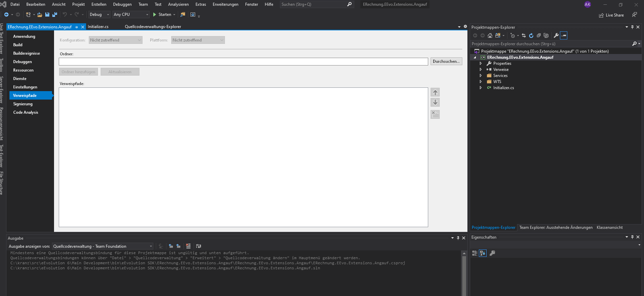Viewport: 644px width, 296px height.
Task: Save the current file with disk icon
Action: tap(47, 15)
